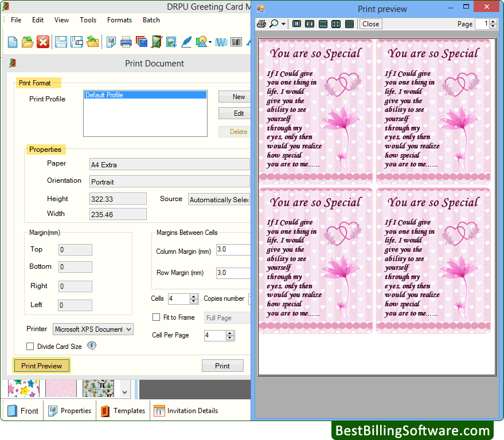Show one page layout in Print preview
Screen dimensions: 504x440
(296, 23)
